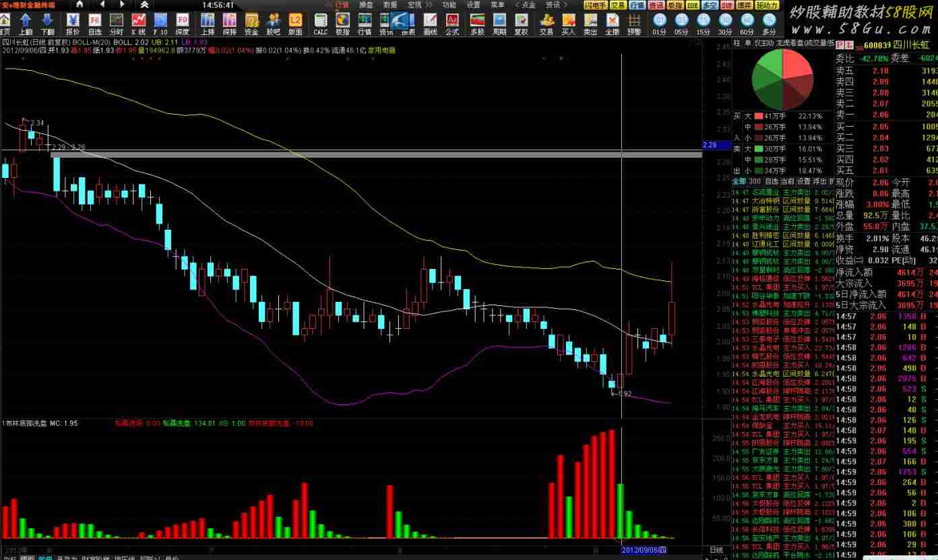Open the 复权 adjustment dropdown icon
Image resolution: width=938 pixels, height=560 pixels.
click(521, 24)
